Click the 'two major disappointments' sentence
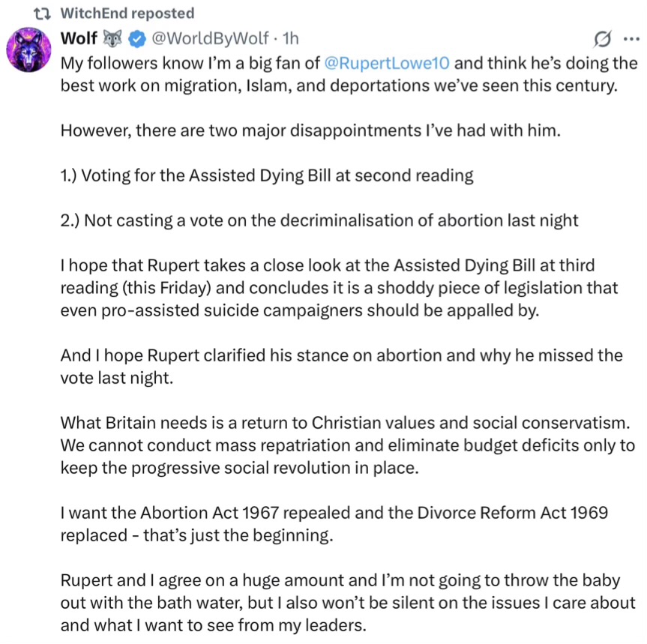This screenshot has height=644, width=647. (310, 130)
